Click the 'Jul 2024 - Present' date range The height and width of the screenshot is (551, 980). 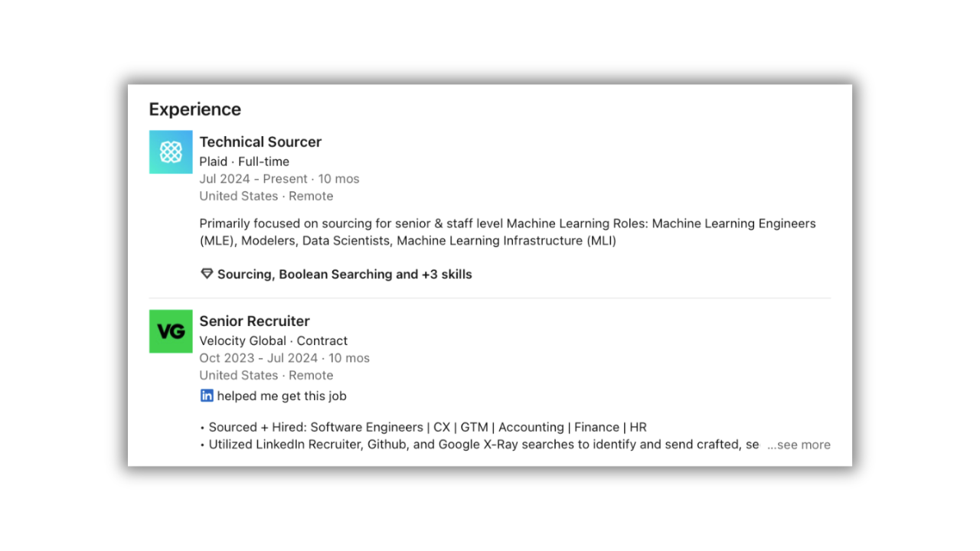253,178
